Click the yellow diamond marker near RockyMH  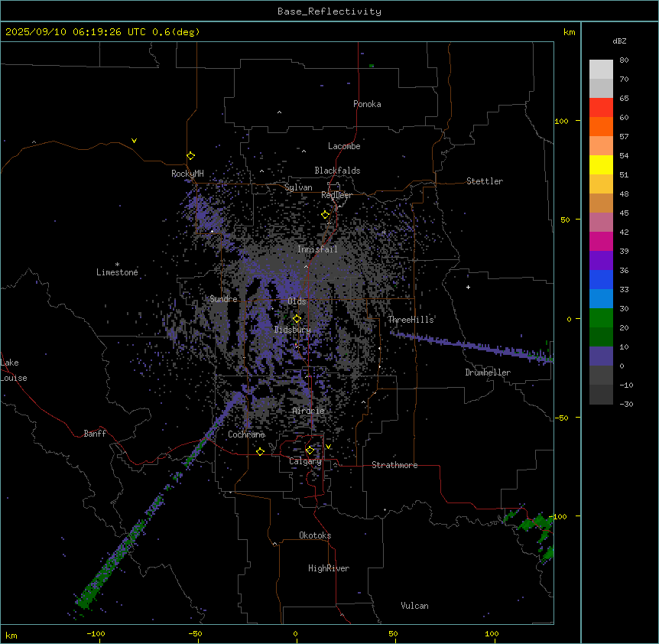tap(190, 156)
